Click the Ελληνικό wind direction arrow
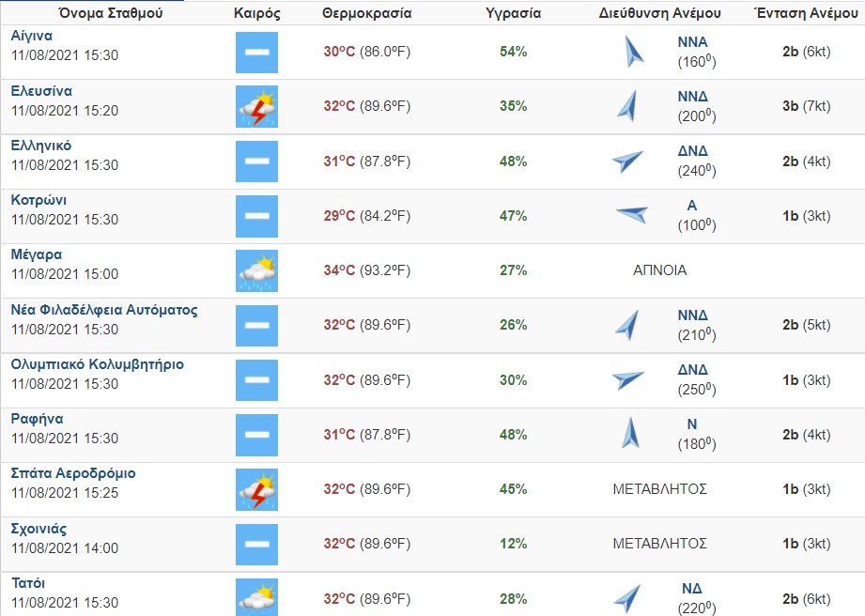Screen dimensions: 865x616 click(x=627, y=162)
